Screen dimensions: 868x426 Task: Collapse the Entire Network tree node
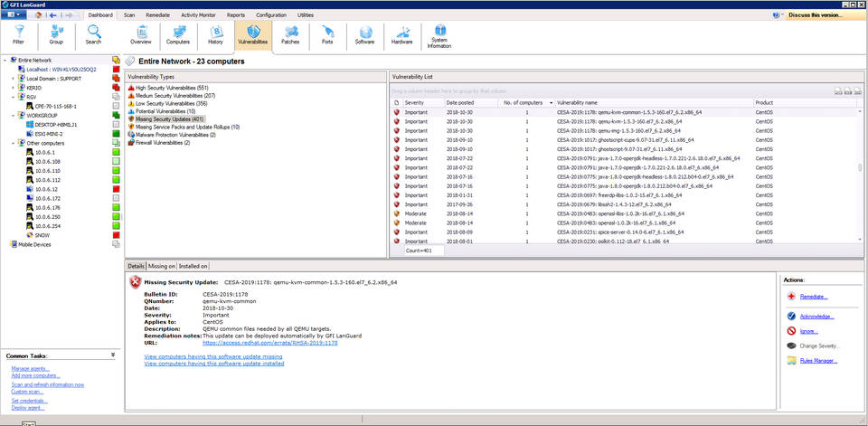click(5, 60)
